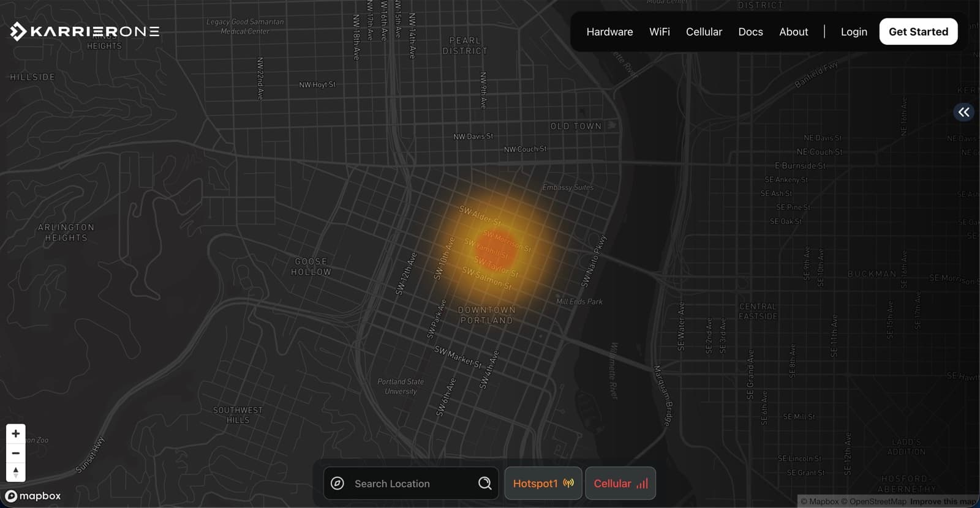Open the © OpenStreetMap attribution link
Viewport: 980px width, 508px height.
873,502
